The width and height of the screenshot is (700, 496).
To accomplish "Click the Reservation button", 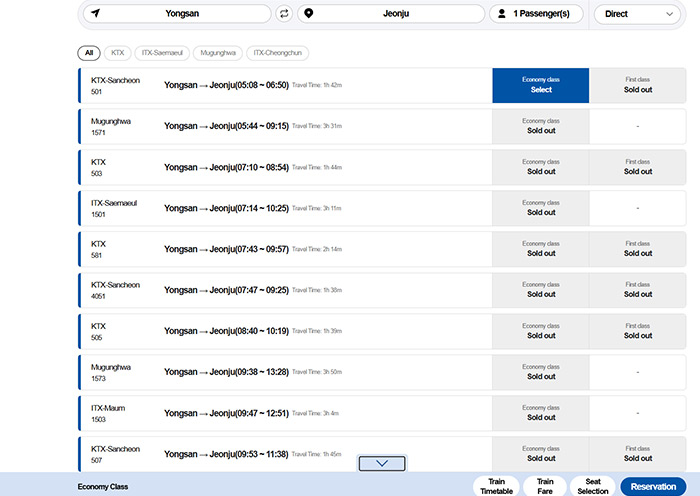I will pos(653,487).
